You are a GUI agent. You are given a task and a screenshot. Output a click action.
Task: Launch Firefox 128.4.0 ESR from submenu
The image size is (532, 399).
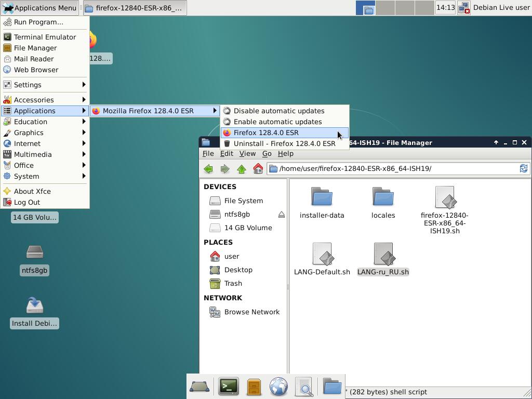[x=284, y=132]
